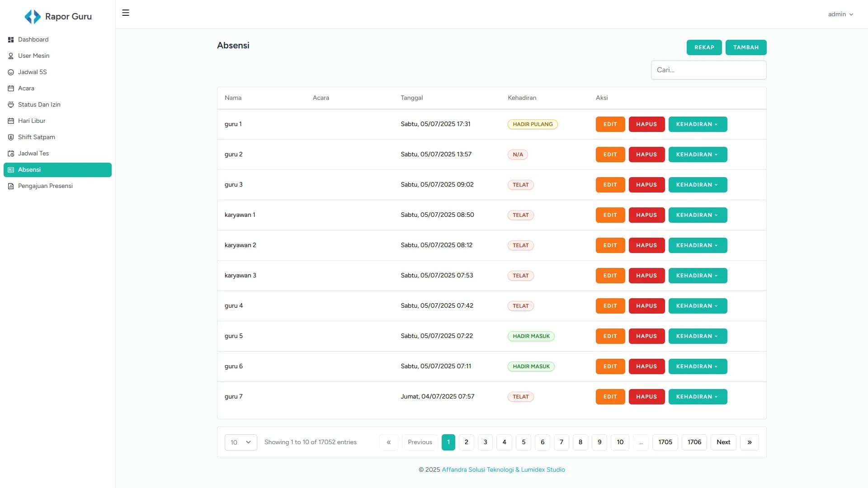The image size is (868, 488).
Task: Open the Hari Libur menu item
Action: pos(32,121)
